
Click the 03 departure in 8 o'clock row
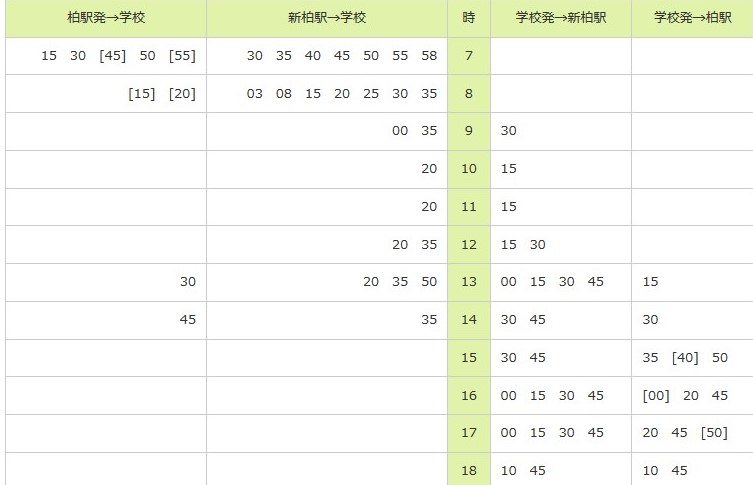[x=255, y=94]
